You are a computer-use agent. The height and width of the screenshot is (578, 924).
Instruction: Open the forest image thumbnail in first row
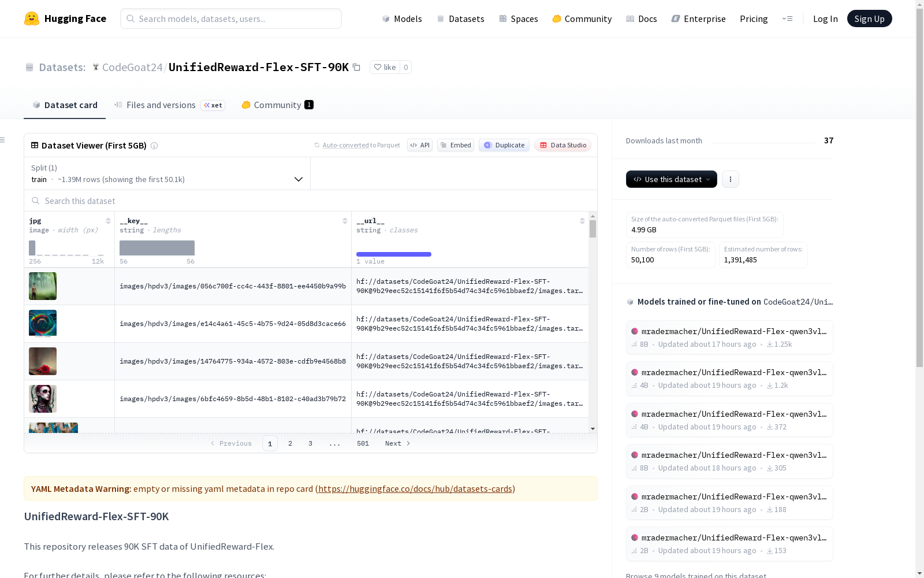43,286
